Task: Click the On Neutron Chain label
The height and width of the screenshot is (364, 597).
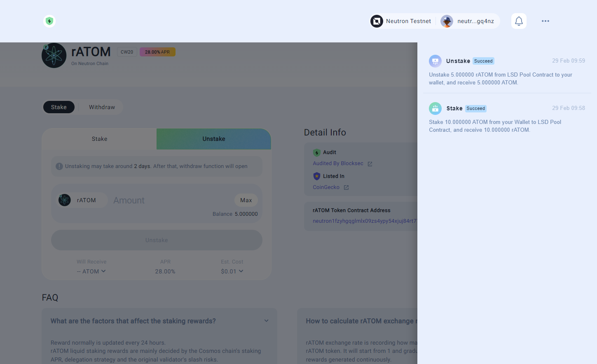Action: click(90, 63)
